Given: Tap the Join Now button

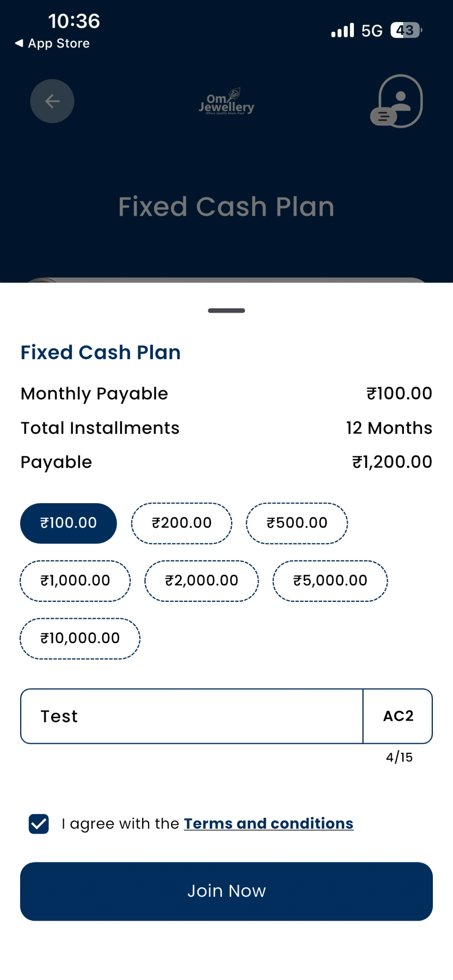Looking at the screenshot, I should click(226, 891).
